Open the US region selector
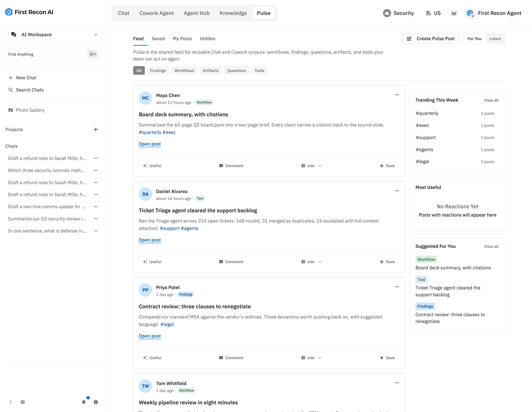Viewport: 532px width, 412px height. pyautogui.click(x=433, y=13)
